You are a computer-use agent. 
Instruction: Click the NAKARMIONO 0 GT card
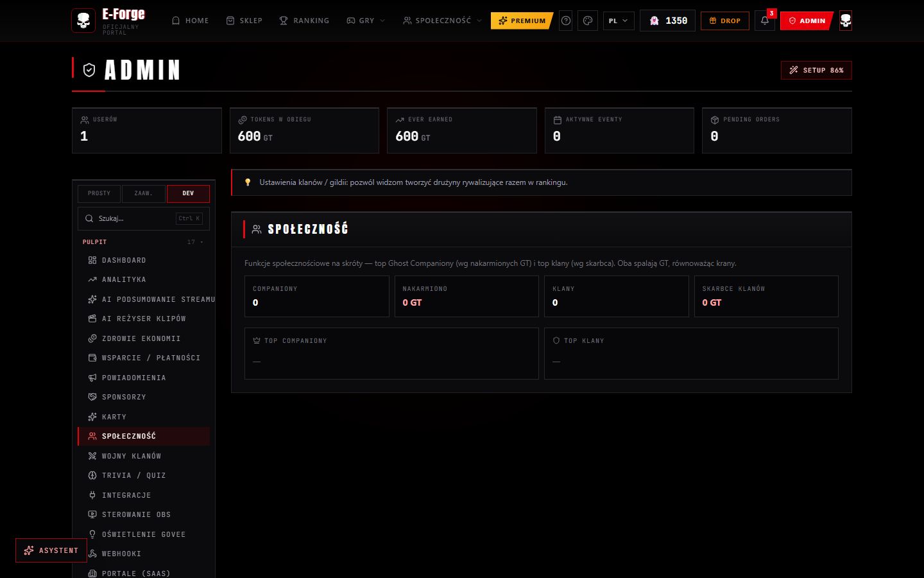click(466, 296)
